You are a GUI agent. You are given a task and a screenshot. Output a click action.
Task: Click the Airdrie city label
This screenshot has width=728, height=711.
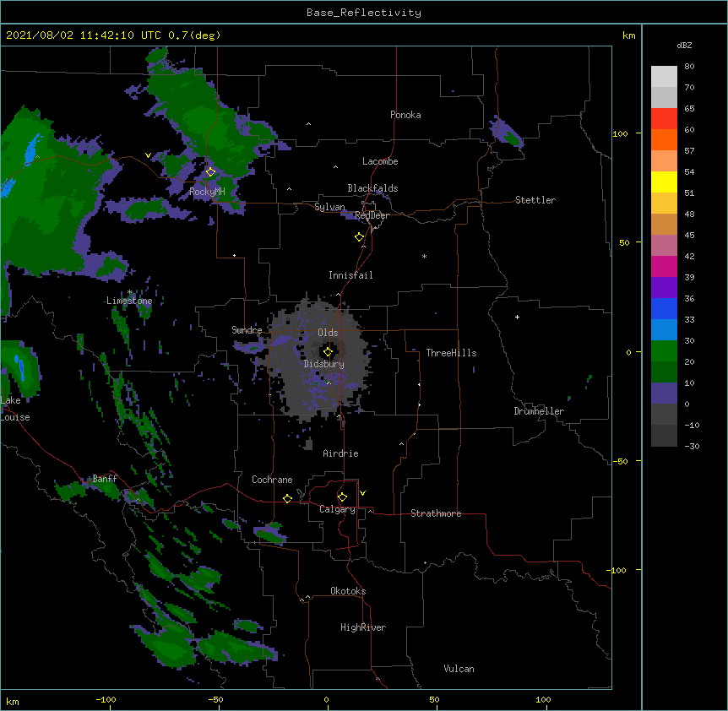(340, 453)
